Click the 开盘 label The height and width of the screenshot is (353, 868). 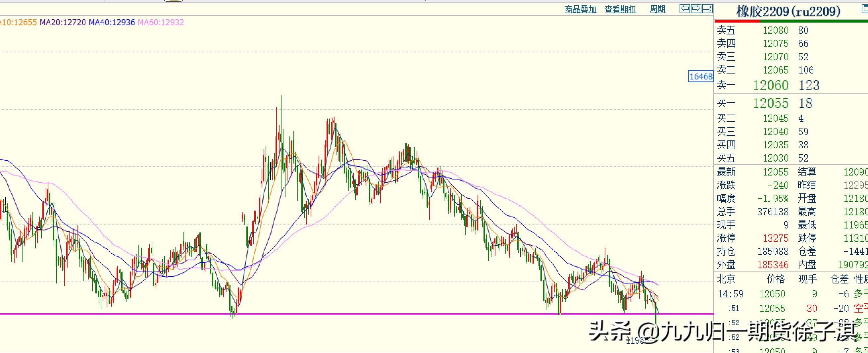coord(807,198)
